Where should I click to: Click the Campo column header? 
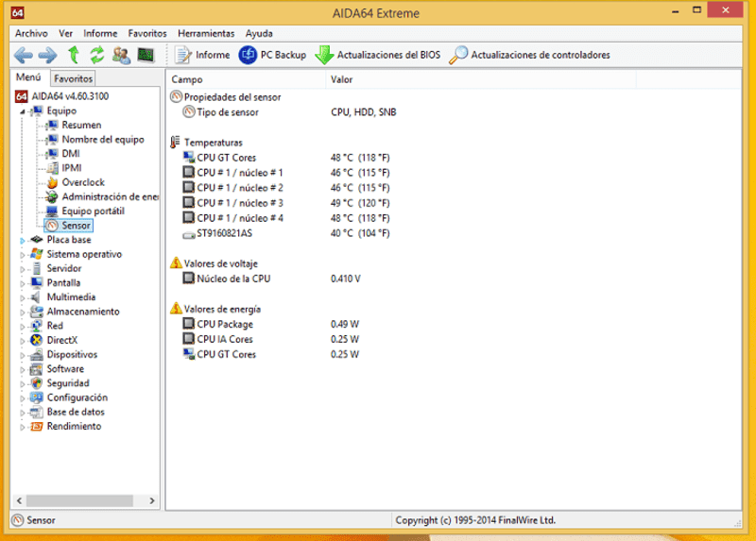coord(246,79)
